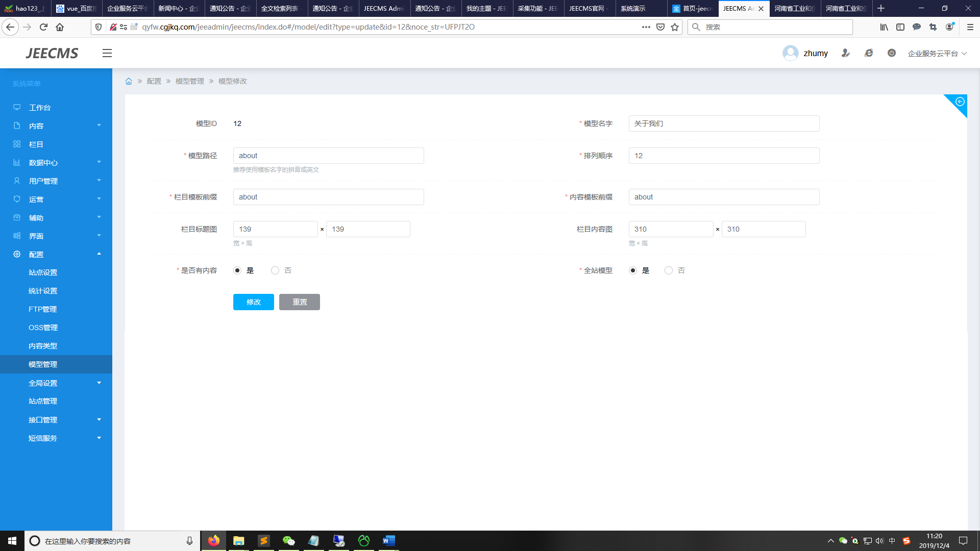The width and height of the screenshot is (980, 551).
Task: Click the power logout icon in header
Action: tap(891, 53)
